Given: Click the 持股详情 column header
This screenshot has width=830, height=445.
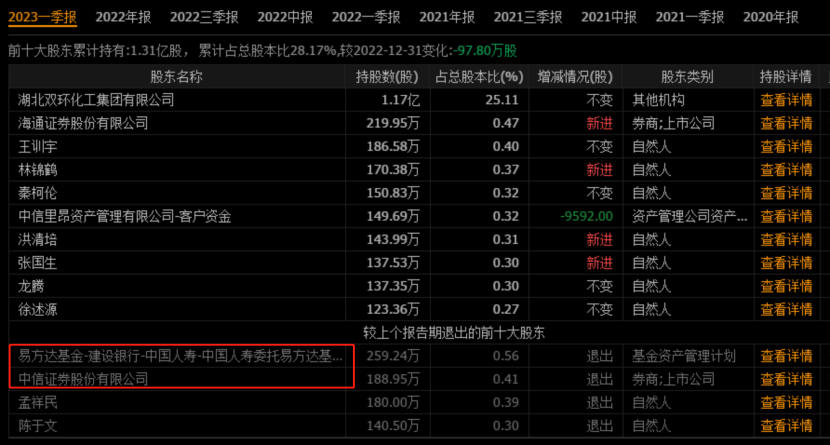Looking at the screenshot, I should pos(786,77).
